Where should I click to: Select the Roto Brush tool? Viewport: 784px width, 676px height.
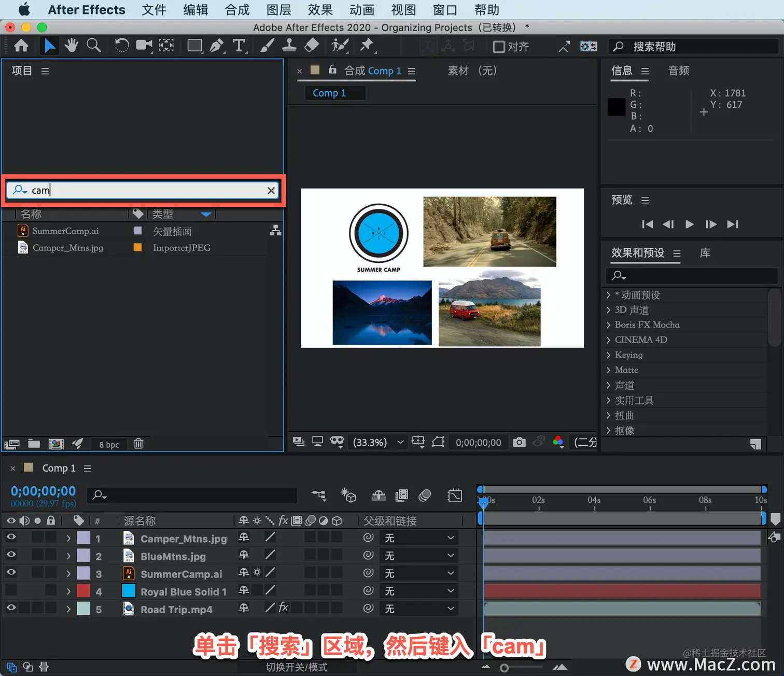tap(340, 46)
